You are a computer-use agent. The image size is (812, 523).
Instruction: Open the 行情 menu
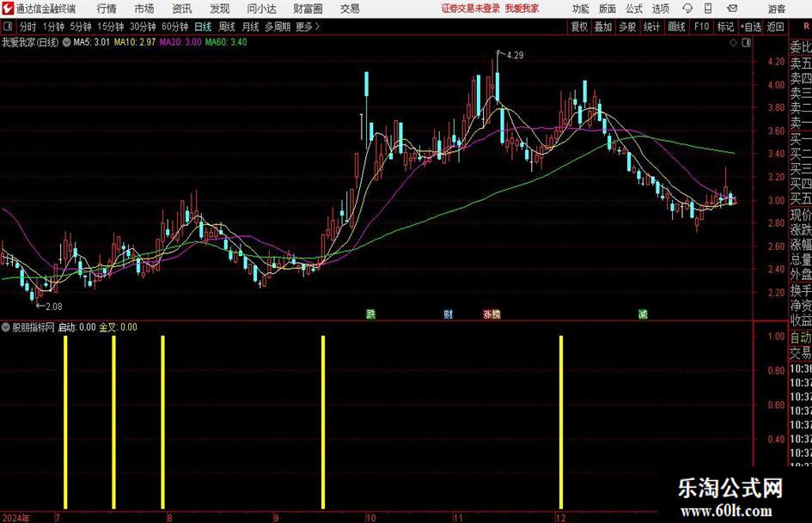(107, 9)
